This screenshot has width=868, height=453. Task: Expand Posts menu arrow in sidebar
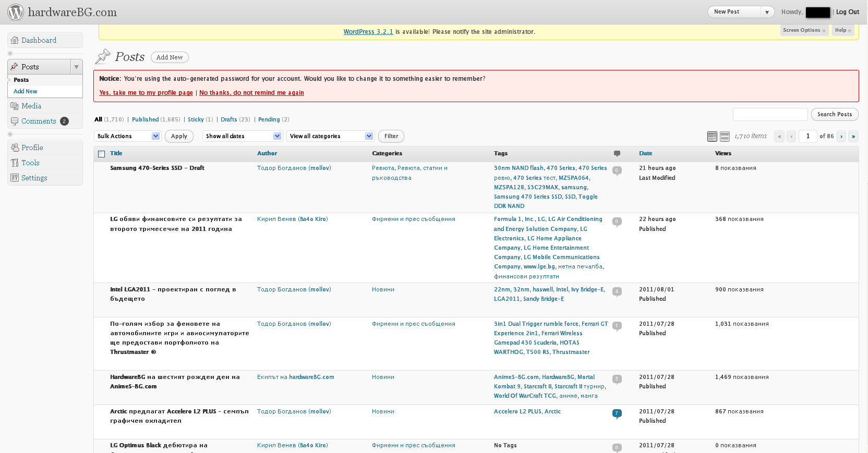[77, 67]
